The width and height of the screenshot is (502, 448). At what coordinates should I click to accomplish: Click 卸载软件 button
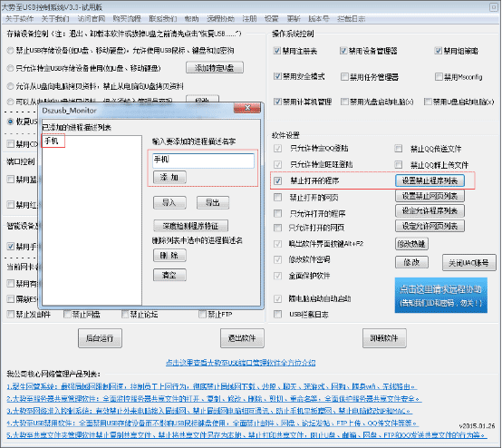click(384, 338)
